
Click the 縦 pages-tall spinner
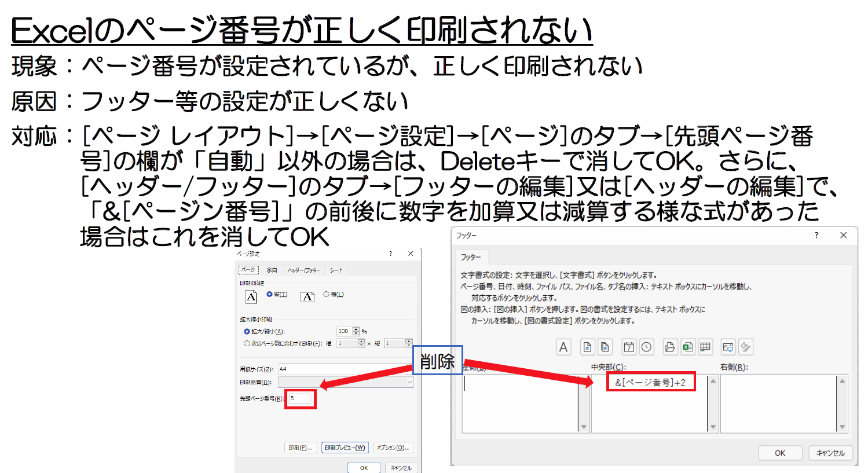pyautogui.click(x=409, y=343)
